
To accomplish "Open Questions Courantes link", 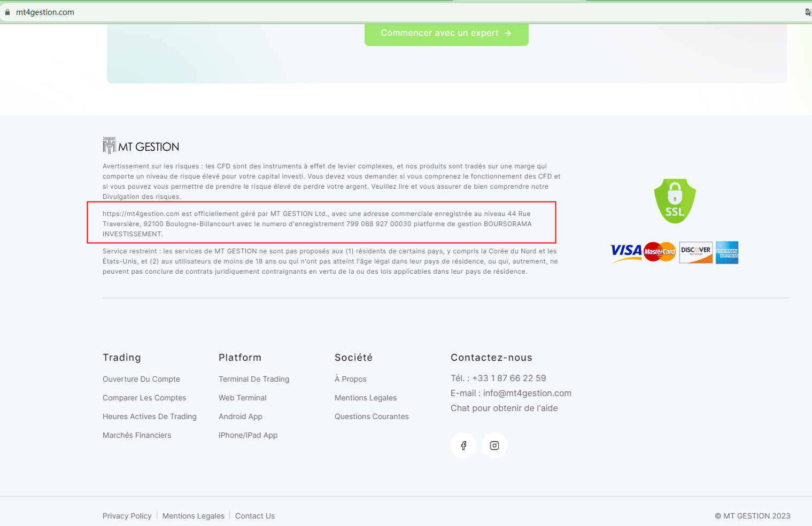I will [372, 416].
